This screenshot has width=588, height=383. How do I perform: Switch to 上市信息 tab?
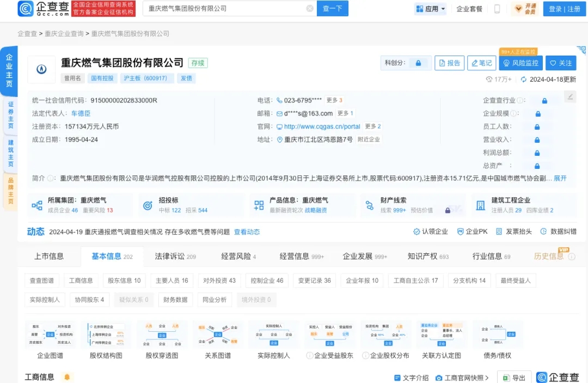click(x=49, y=257)
